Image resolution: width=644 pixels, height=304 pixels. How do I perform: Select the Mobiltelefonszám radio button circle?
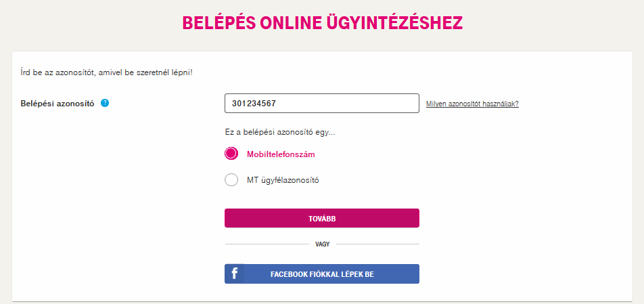[231, 154]
